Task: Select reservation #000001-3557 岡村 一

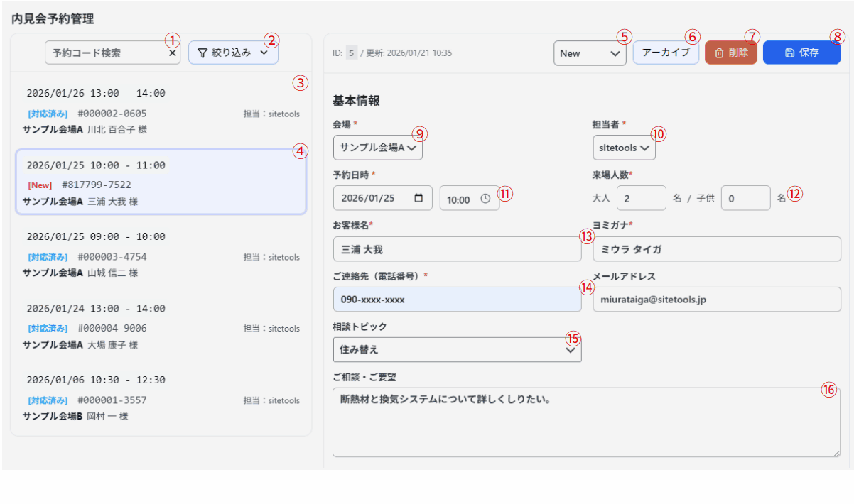Action: click(161, 398)
